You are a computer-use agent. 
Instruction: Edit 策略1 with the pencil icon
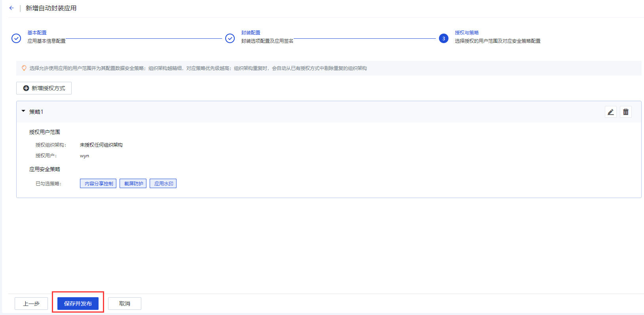pos(611,112)
